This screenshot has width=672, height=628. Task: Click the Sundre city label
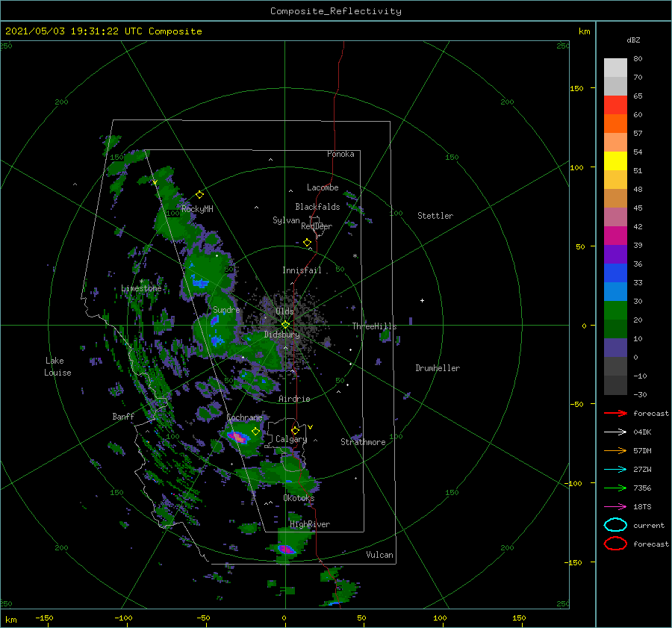tap(226, 309)
